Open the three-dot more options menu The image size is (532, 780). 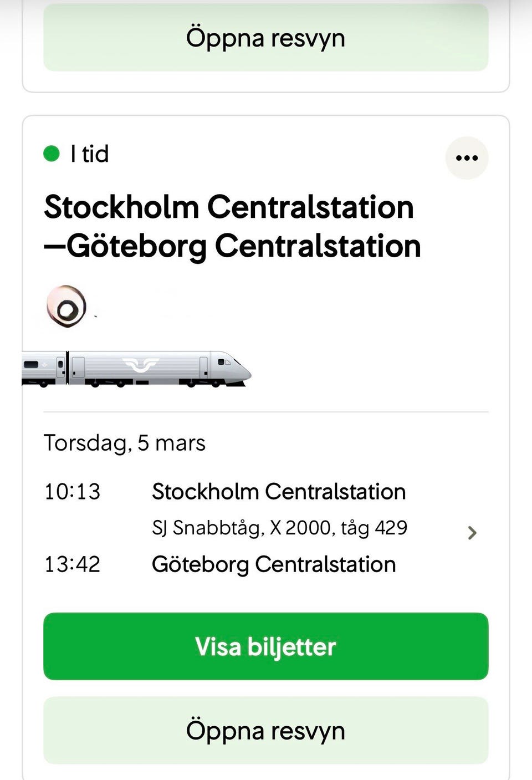pos(467,158)
